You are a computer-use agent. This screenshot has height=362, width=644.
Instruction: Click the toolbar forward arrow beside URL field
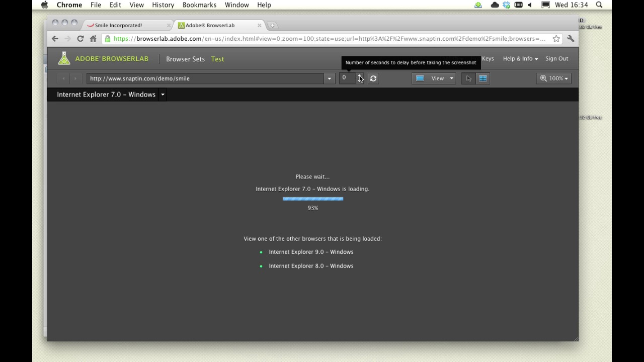coord(75,78)
